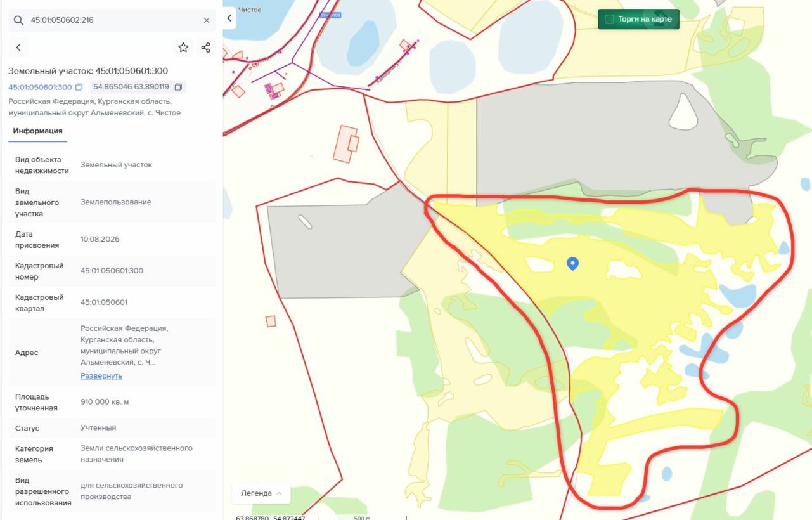Click the "Развернуть" link in the address row

[x=101, y=376]
